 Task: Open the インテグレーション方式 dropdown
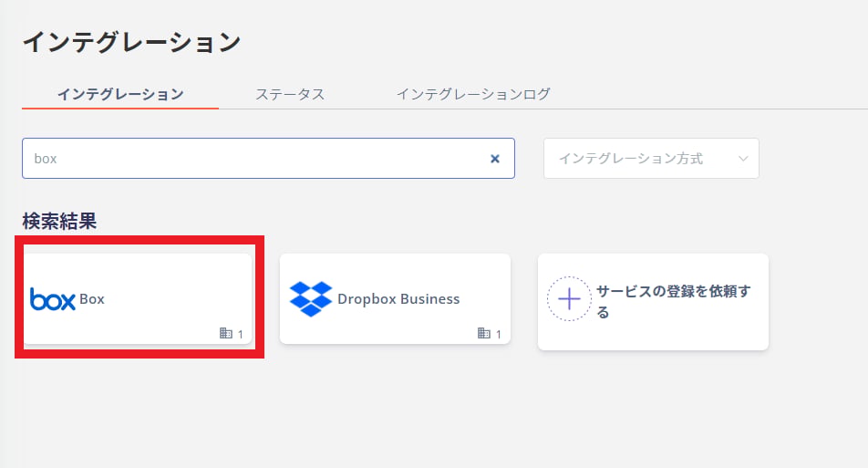pos(651,159)
